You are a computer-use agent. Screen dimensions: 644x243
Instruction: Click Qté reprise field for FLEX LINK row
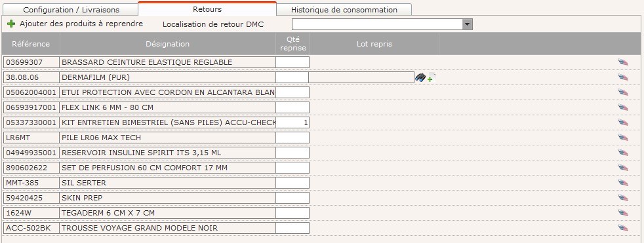pos(292,107)
